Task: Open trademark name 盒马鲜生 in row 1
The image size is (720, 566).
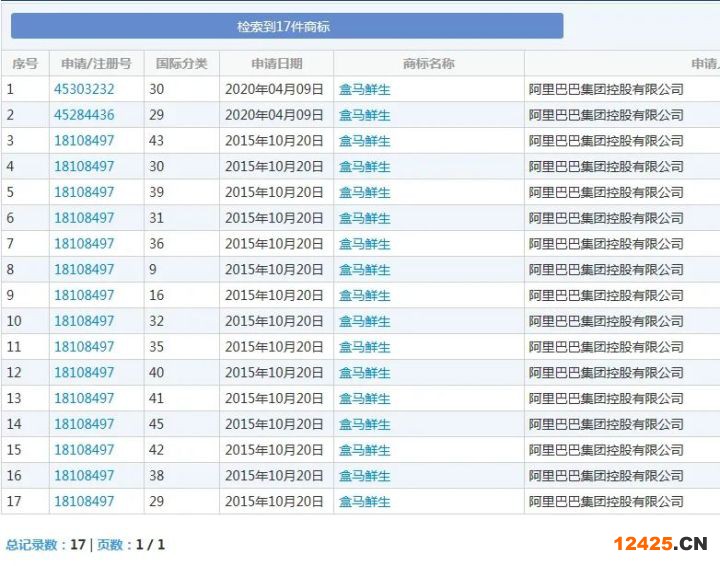Action: point(365,89)
